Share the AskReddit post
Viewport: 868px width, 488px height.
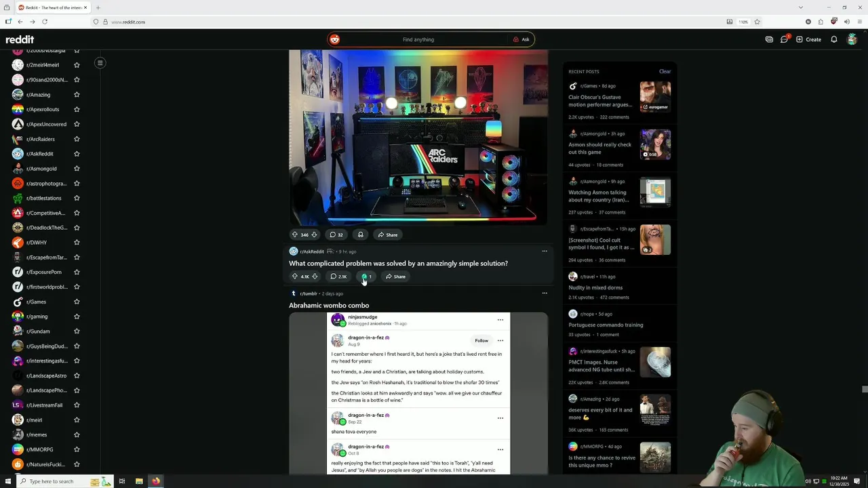[395, 277]
